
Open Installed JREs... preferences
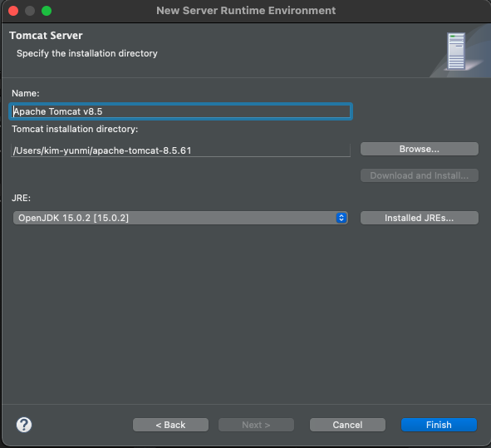coord(420,218)
